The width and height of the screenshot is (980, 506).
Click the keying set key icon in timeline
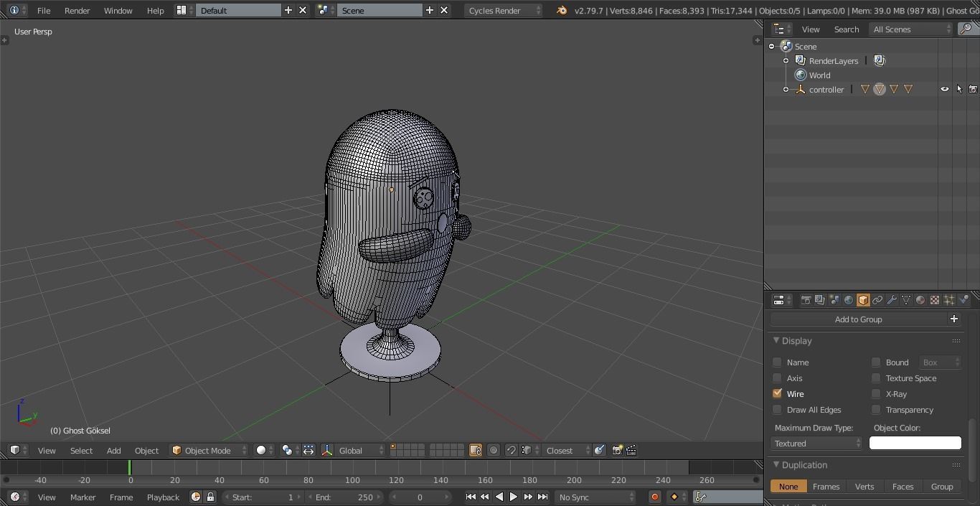pyautogui.click(x=701, y=497)
